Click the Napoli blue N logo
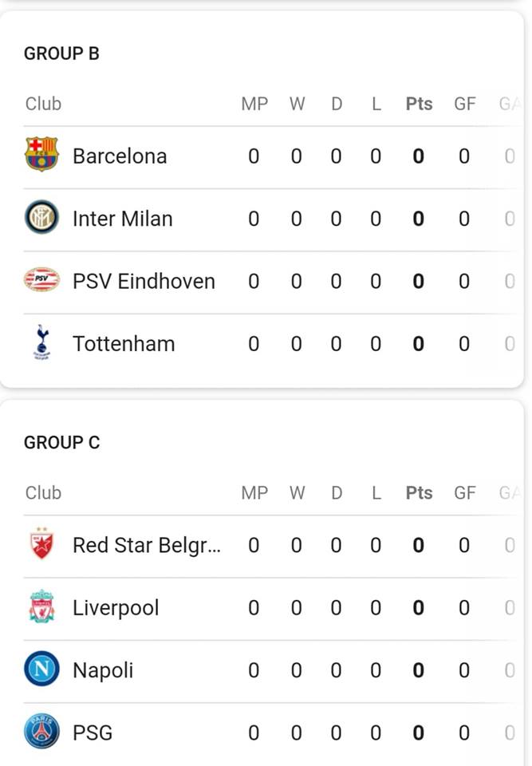The height and width of the screenshot is (766, 532). (41, 669)
